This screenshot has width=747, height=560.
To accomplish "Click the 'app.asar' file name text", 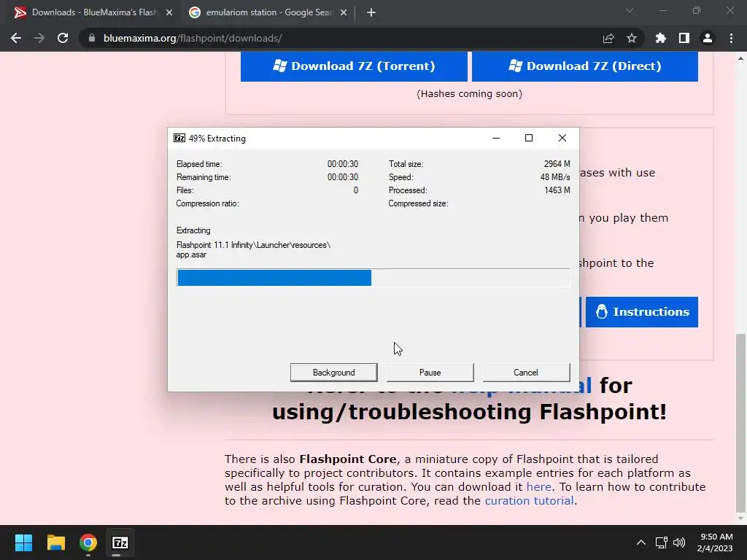I will pyautogui.click(x=192, y=254).
